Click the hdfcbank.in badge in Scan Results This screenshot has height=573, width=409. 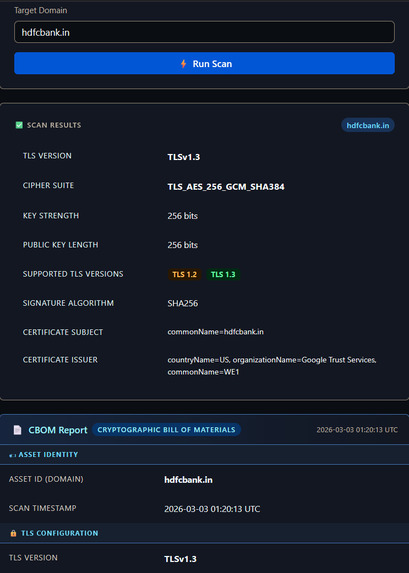[x=368, y=125]
